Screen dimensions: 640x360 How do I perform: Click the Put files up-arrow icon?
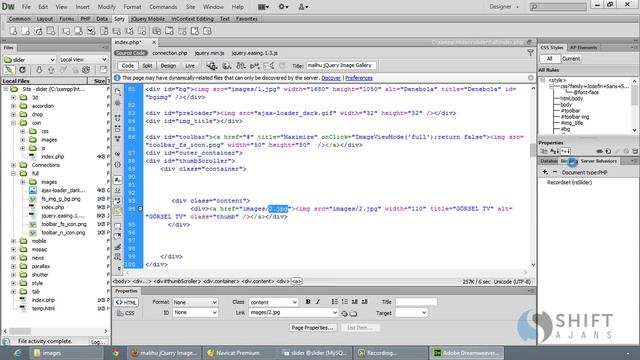51,70
